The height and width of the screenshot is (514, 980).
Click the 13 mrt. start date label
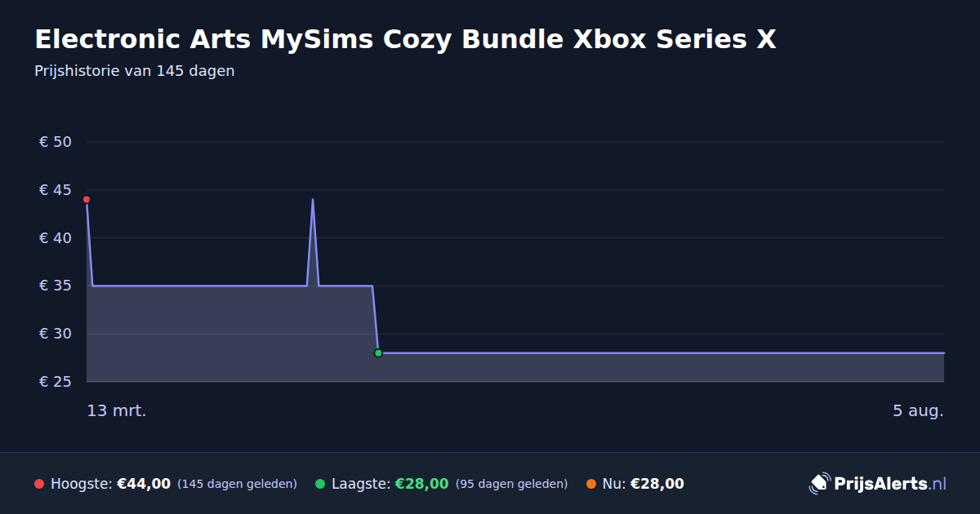point(117,411)
